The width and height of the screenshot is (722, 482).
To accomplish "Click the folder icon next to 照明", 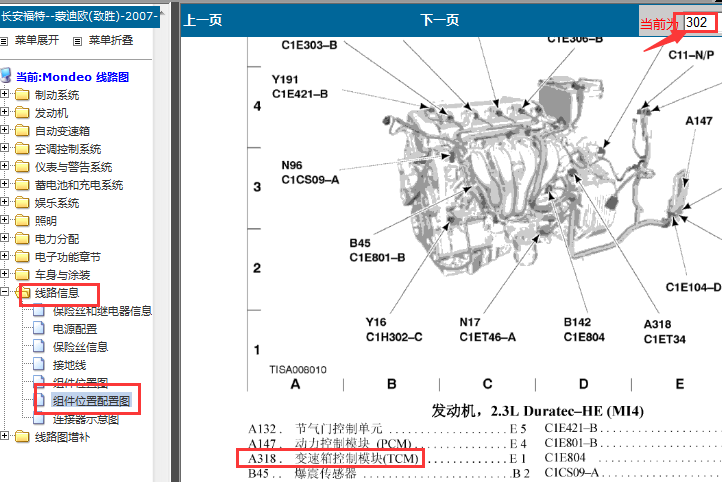I will [22, 221].
